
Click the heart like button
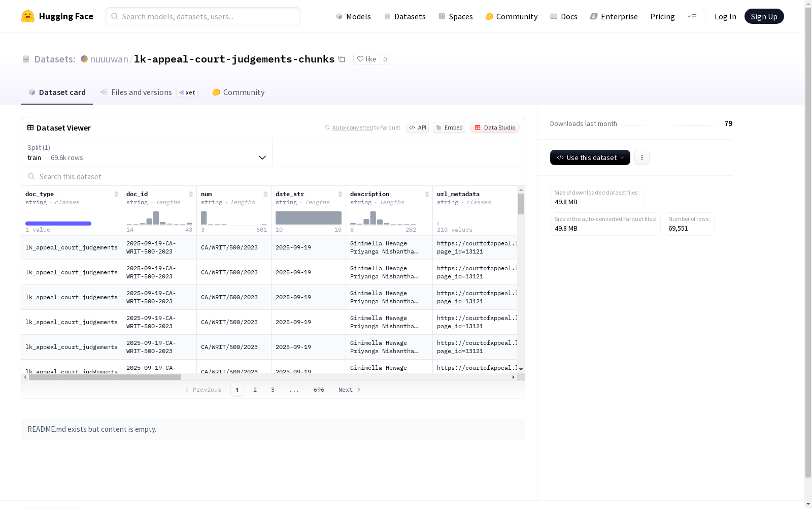tap(366, 59)
